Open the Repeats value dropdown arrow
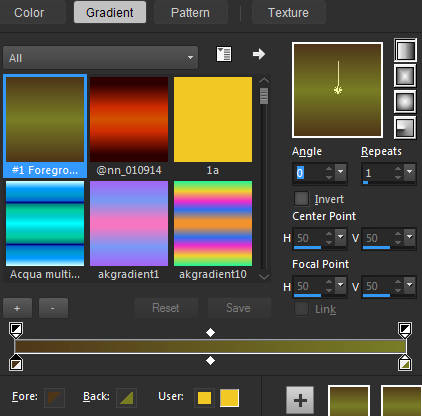 pyautogui.click(x=410, y=172)
